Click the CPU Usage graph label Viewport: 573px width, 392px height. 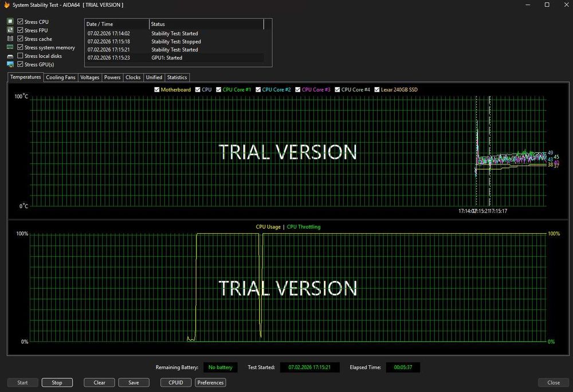pos(268,227)
